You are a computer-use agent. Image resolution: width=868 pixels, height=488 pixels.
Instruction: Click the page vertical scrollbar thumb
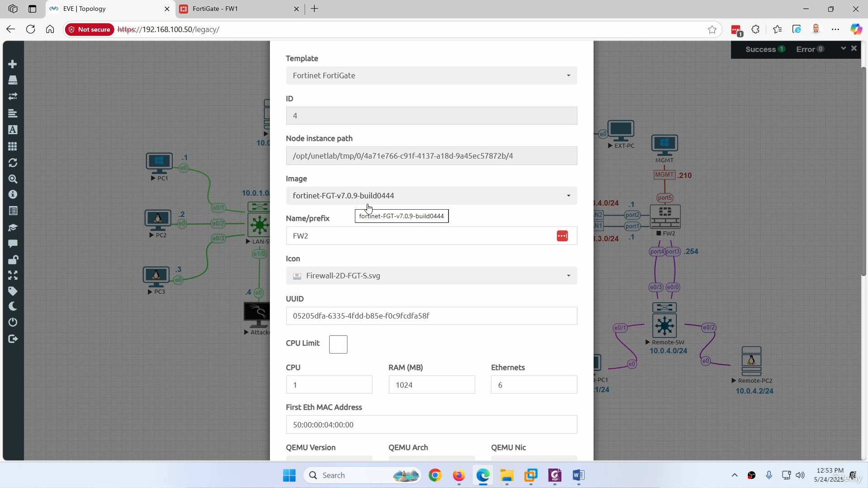click(x=863, y=171)
